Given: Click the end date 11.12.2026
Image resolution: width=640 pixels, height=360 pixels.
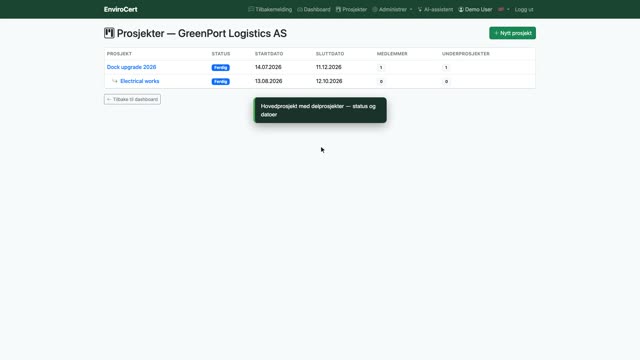Looking at the screenshot, I should coord(329,67).
